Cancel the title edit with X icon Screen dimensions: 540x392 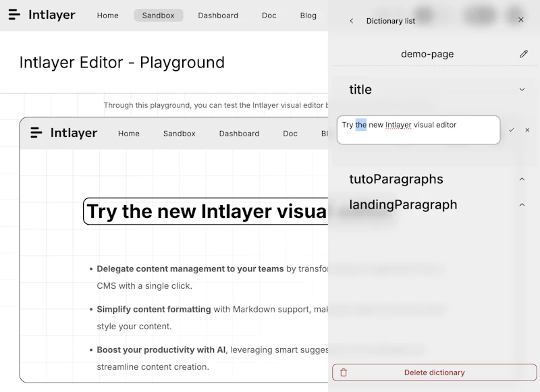tap(527, 130)
